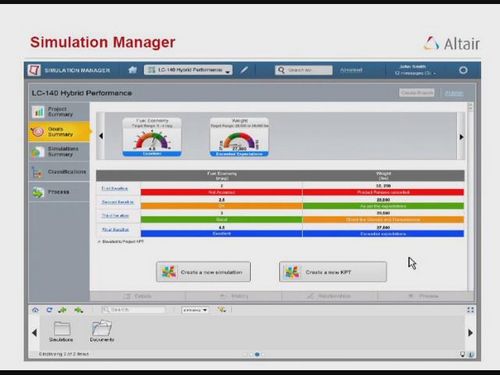Image resolution: width=500 pixels, height=375 pixels.
Task: Open the Simulations folder in bottom panel
Action: tap(61, 331)
